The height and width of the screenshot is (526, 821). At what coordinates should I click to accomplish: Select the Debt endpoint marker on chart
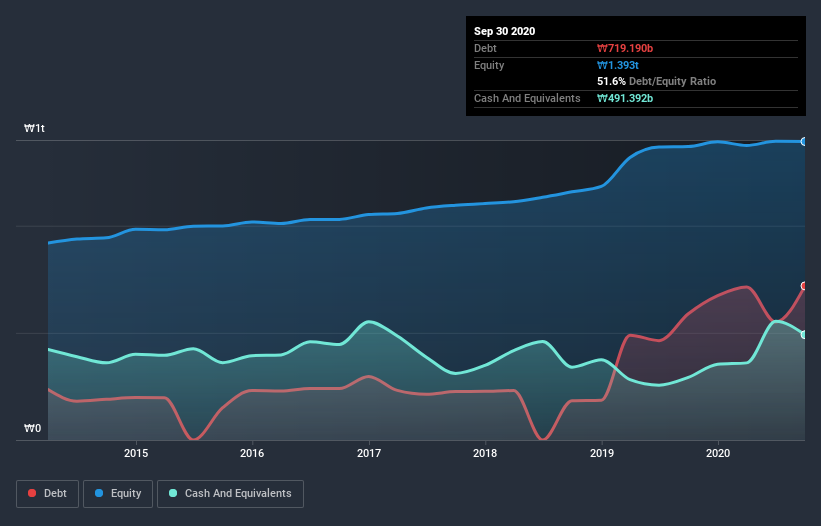pyautogui.click(x=804, y=286)
